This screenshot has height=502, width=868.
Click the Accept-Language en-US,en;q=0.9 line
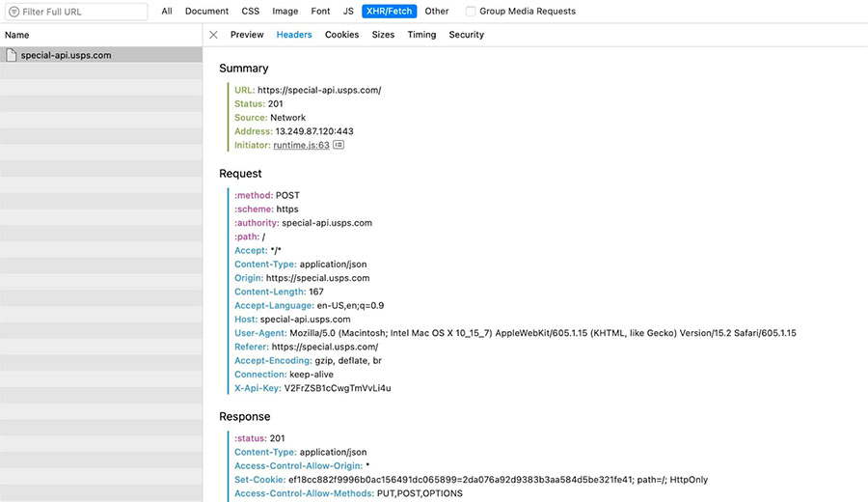click(309, 305)
